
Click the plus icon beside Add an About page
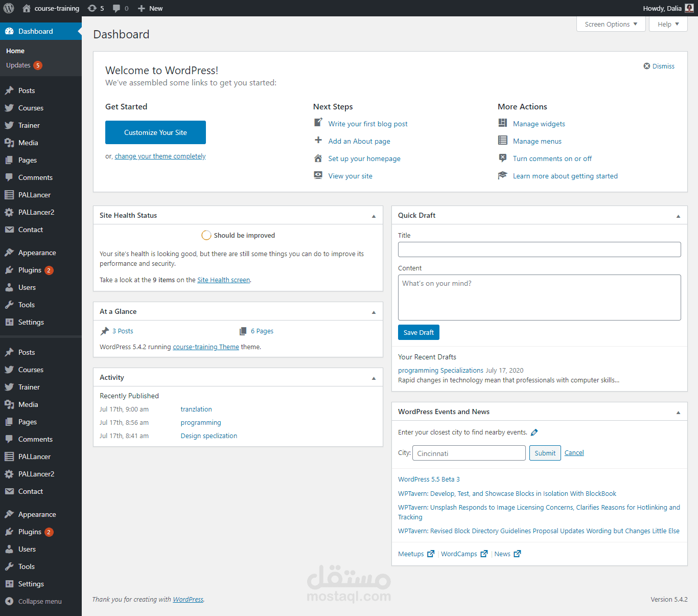(x=318, y=140)
